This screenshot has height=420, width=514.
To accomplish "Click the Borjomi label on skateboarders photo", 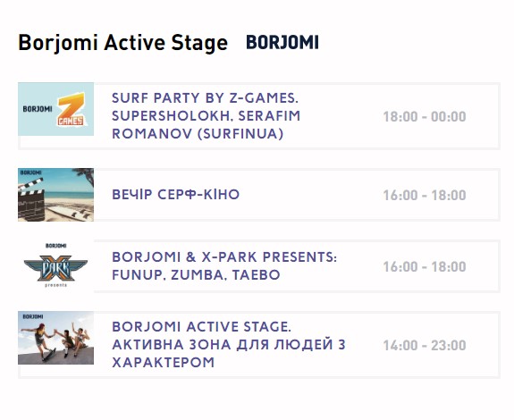I will click(33, 316).
